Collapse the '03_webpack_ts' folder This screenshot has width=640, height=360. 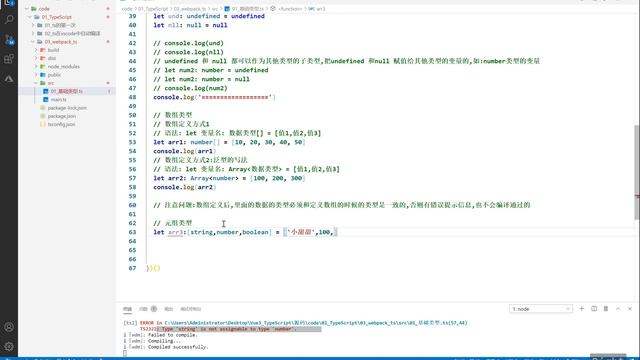tap(33, 42)
